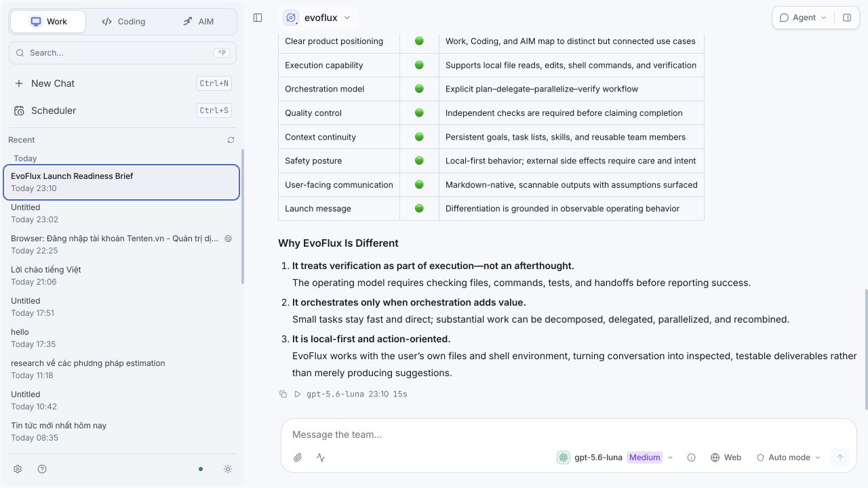
Task: Click the search magnifier icon
Action: (x=20, y=53)
